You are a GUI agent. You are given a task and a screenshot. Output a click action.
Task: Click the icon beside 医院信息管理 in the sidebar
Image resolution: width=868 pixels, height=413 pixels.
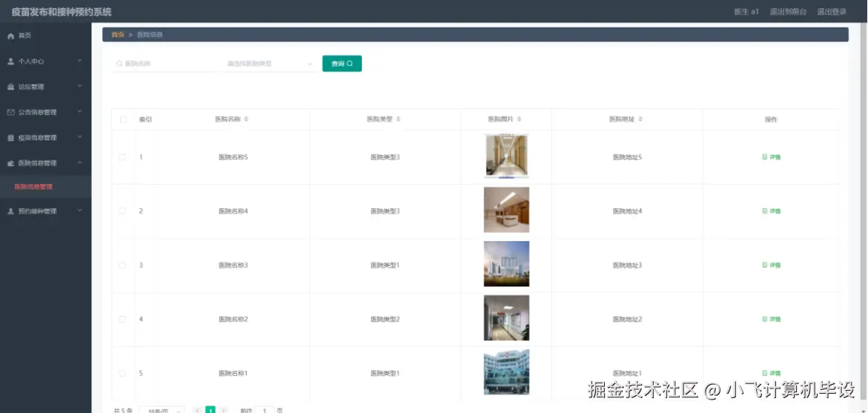(10, 163)
